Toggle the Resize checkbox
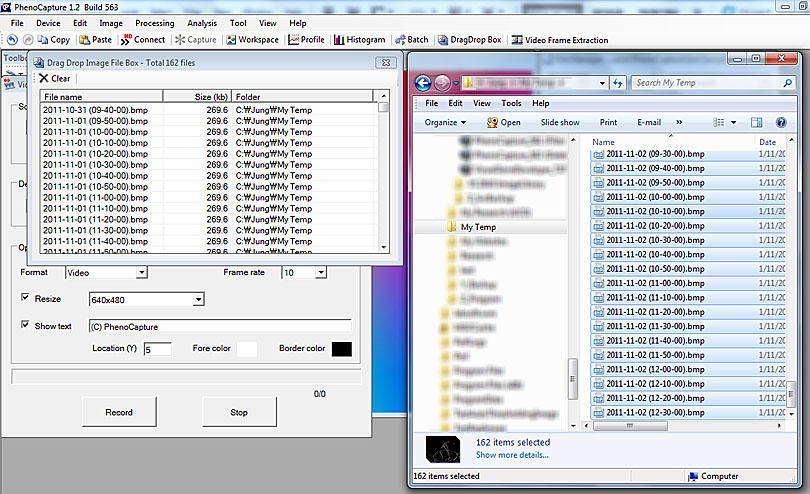 (x=26, y=298)
